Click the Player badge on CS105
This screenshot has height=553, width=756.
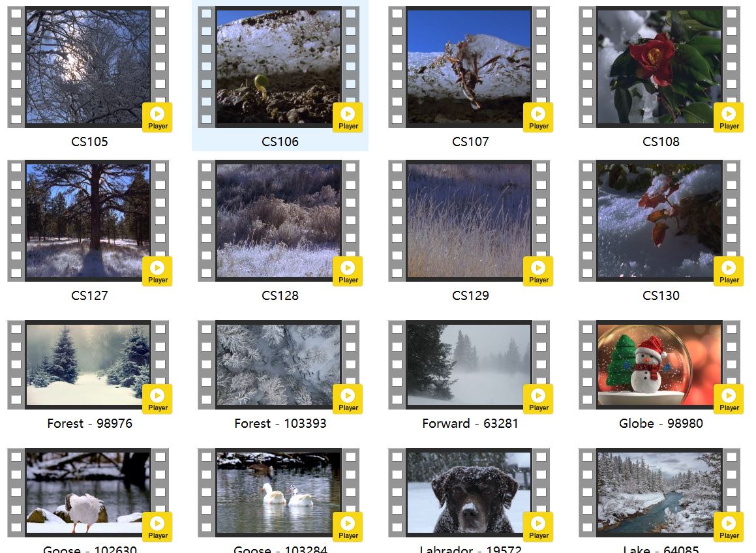coord(157,117)
